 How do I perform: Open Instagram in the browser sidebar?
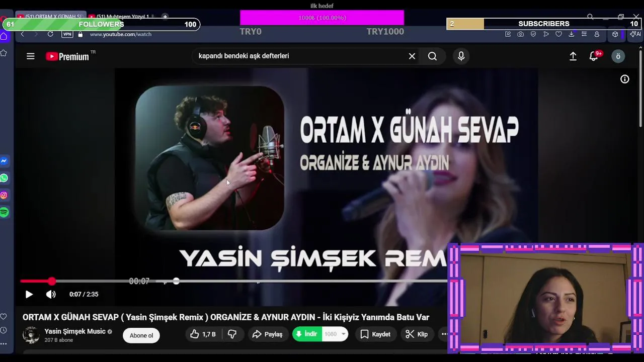(x=4, y=195)
